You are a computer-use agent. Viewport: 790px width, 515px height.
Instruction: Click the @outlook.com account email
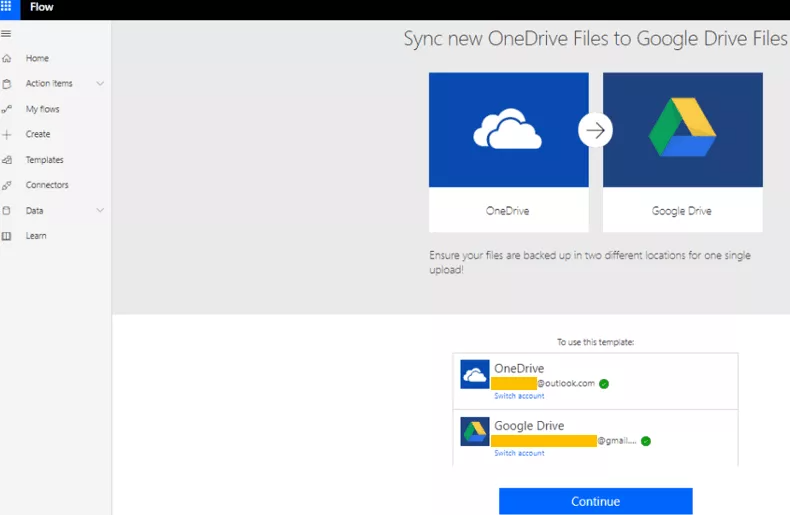(543, 383)
